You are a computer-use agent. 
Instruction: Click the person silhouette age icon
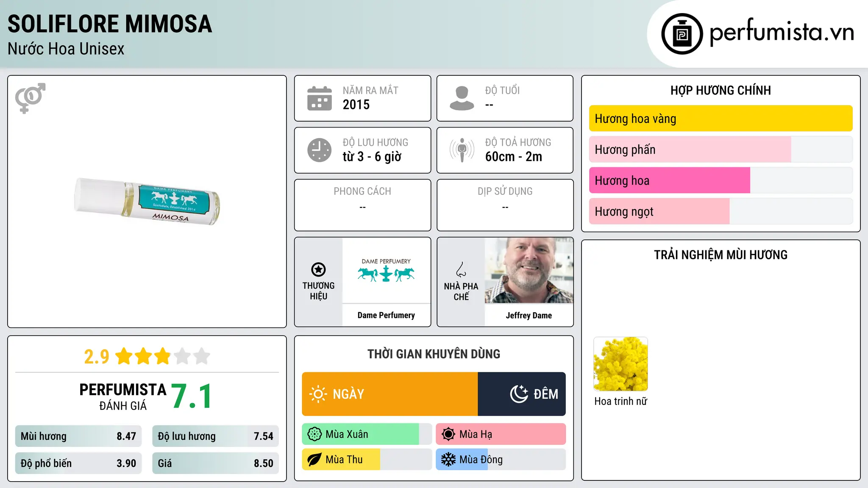point(462,98)
